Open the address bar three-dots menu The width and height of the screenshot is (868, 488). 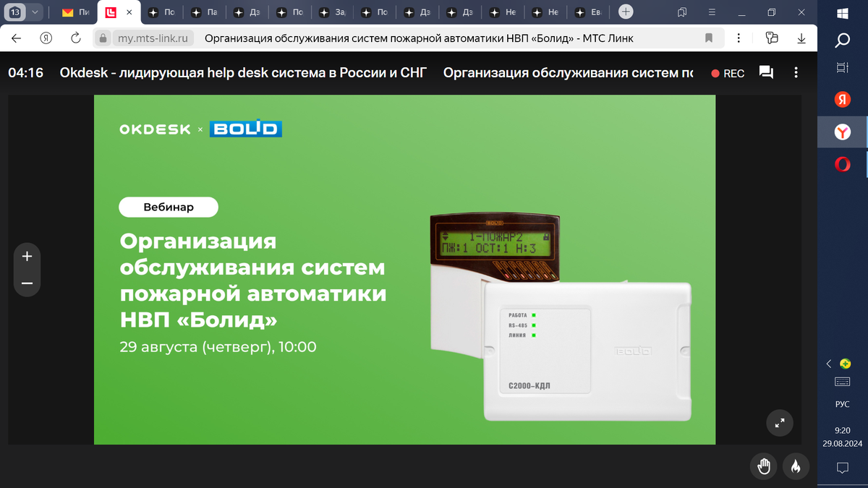[738, 38]
